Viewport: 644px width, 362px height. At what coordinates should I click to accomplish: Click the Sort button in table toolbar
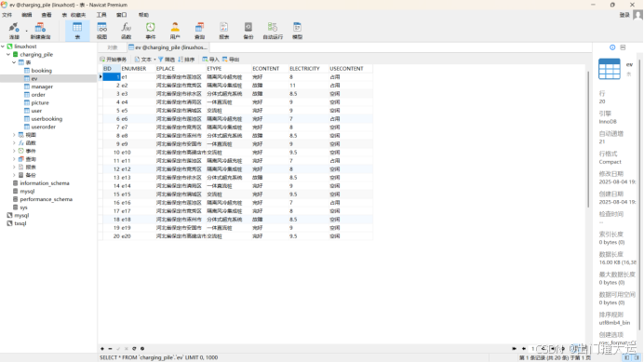[186, 60]
